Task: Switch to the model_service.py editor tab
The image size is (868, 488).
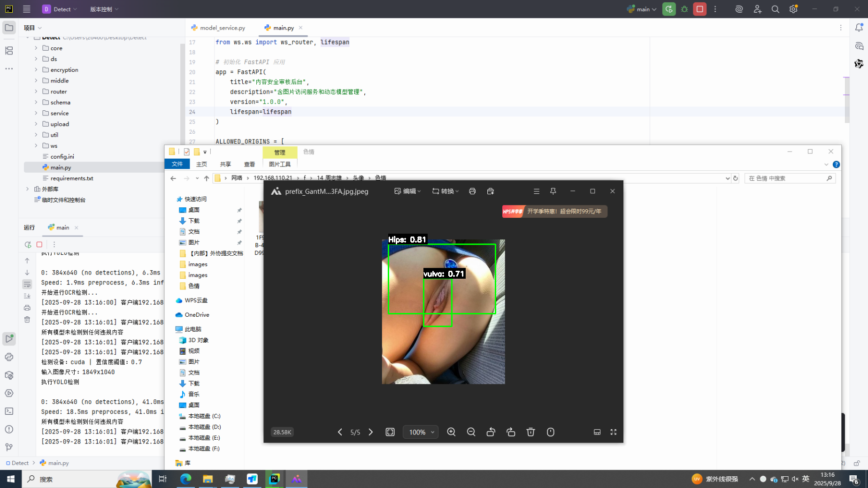Action: coord(218,28)
